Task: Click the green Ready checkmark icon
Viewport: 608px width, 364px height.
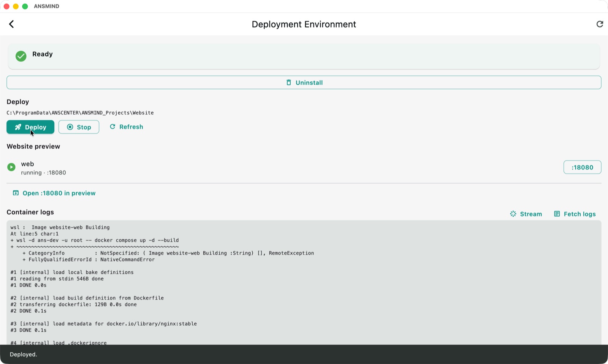Action: point(21,56)
